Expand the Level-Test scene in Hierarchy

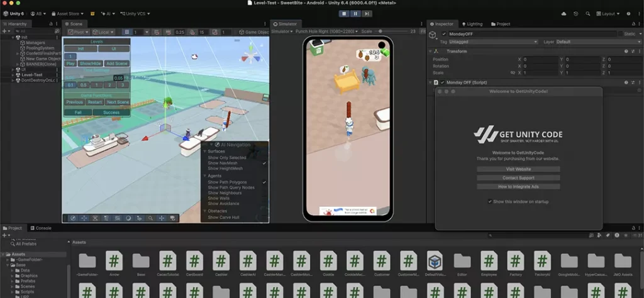(x=13, y=75)
